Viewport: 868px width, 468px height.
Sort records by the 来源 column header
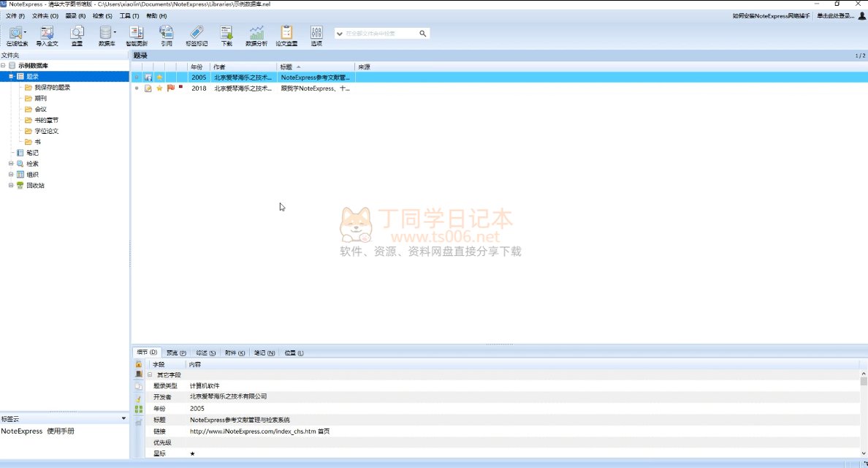pyautogui.click(x=364, y=67)
